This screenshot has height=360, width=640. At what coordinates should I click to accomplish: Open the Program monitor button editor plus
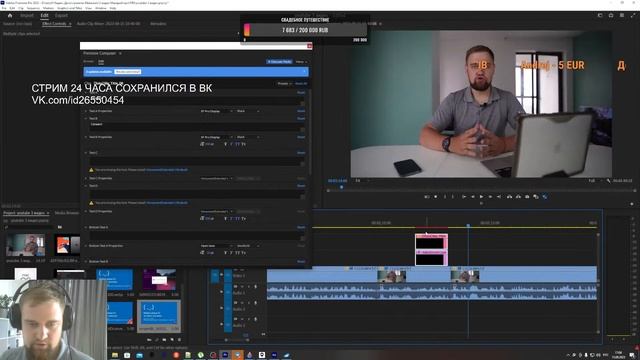click(632, 204)
